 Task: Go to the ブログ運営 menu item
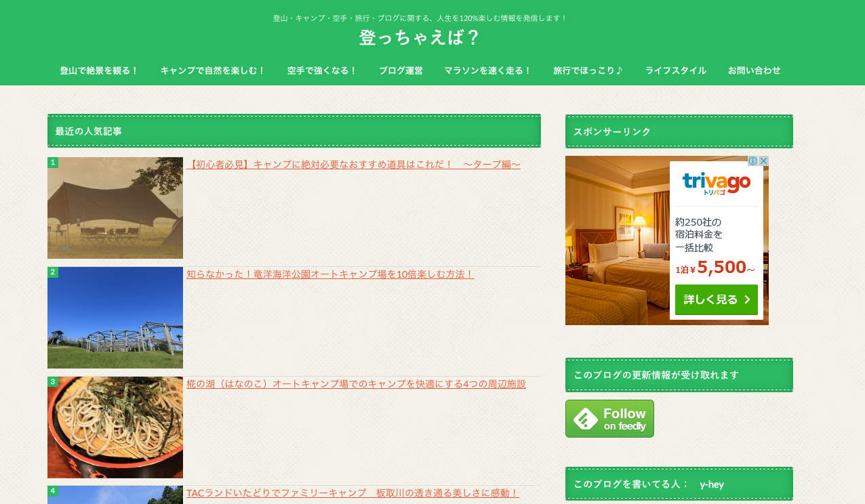click(401, 70)
